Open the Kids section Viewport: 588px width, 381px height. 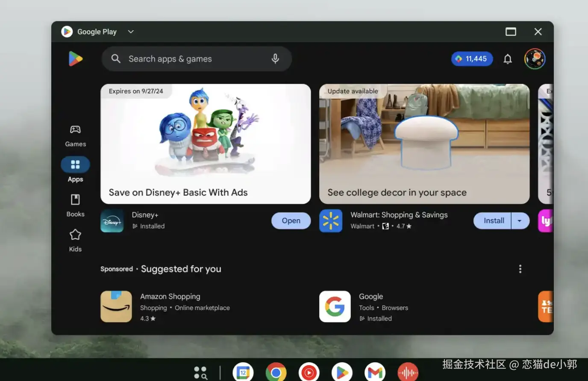(x=75, y=240)
